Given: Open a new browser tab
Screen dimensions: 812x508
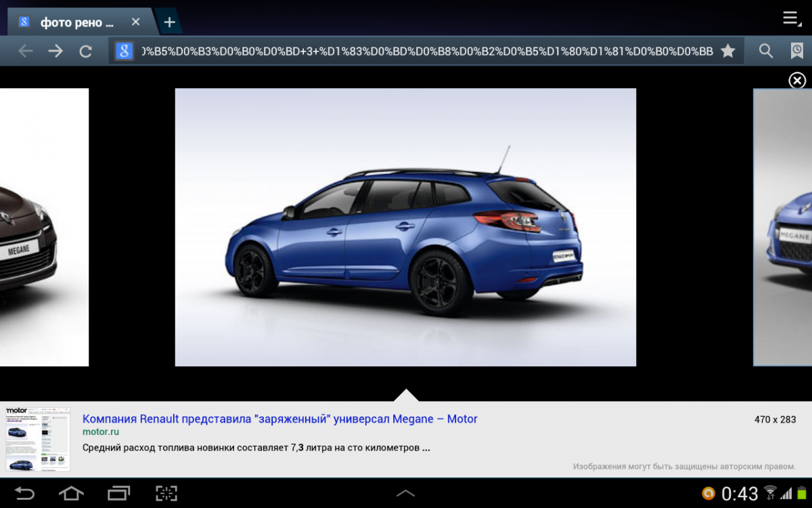Looking at the screenshot, I should [169, 22].
